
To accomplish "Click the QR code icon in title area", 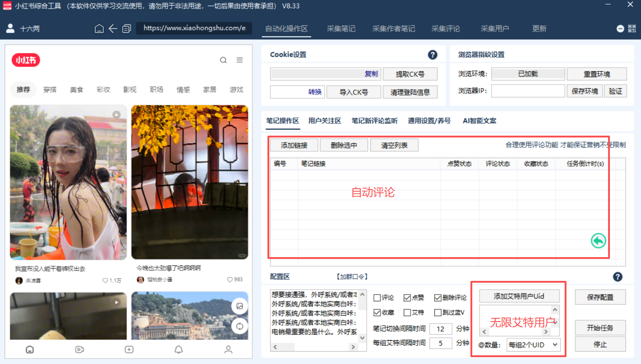I will coord(632,28).
